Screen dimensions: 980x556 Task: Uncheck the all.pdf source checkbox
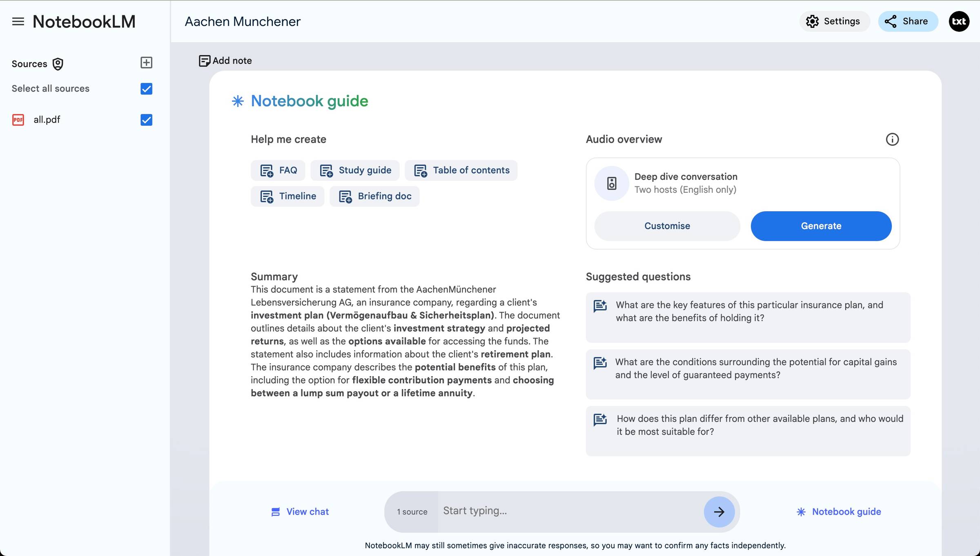(146, 120)
